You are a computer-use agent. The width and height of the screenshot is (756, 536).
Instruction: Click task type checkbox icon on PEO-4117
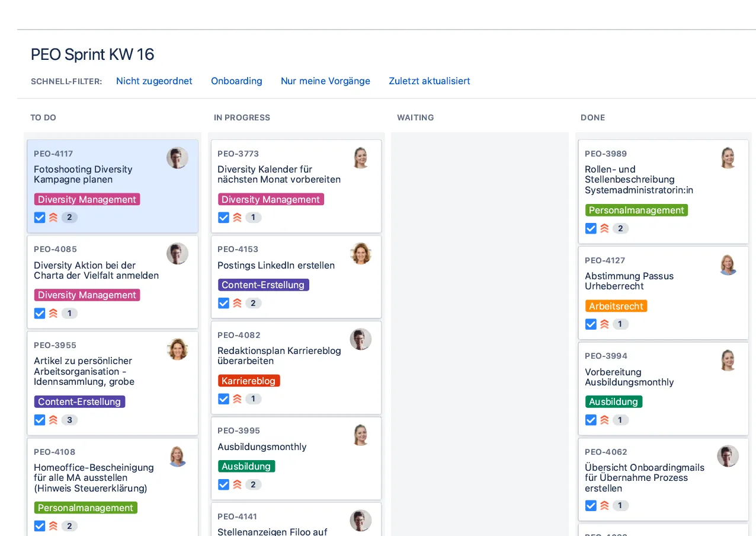coord(40,218)
